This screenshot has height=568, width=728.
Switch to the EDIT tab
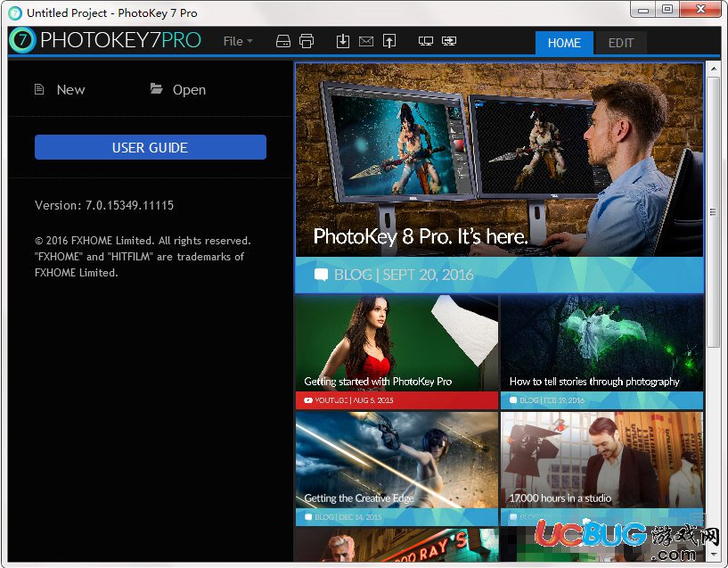coord(621,43)
